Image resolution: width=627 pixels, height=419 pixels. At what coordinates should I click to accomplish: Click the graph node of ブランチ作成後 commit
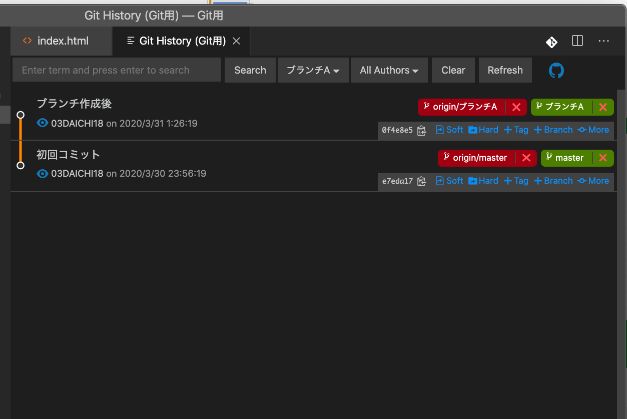(x=20, y=115)
